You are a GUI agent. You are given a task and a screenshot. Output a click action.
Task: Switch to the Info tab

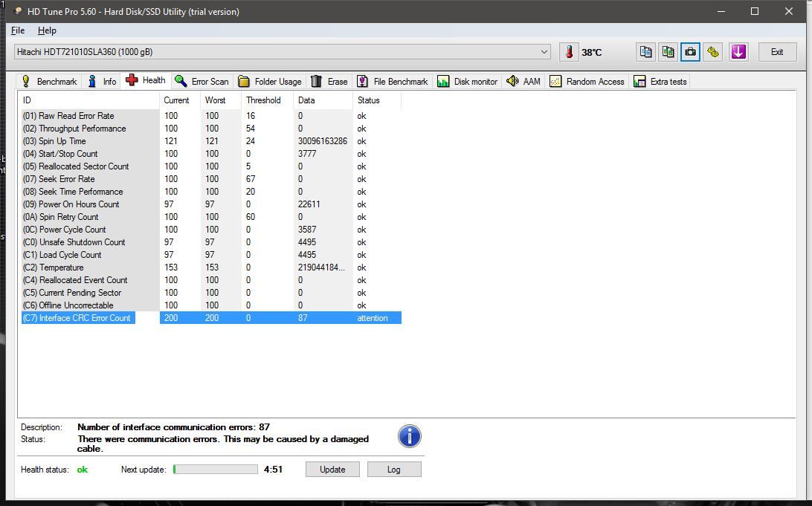(101, 81)
